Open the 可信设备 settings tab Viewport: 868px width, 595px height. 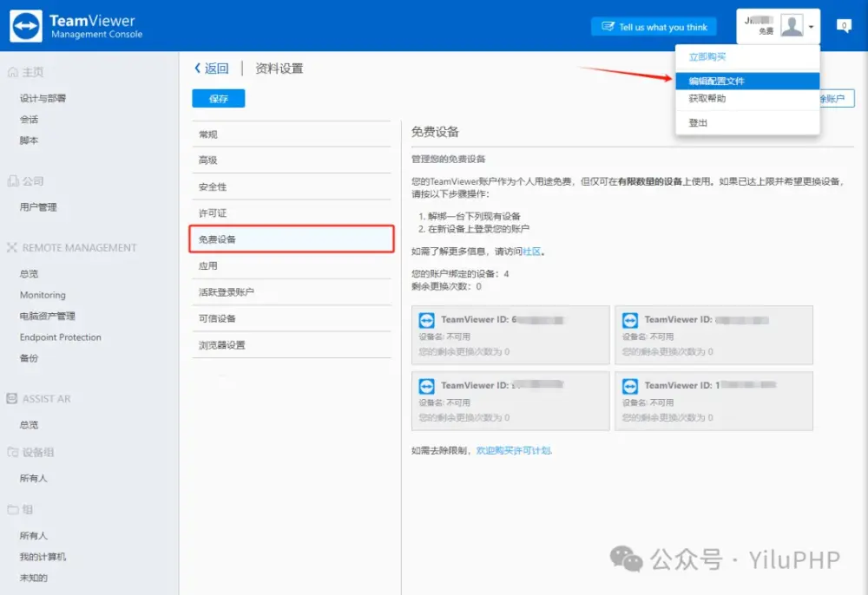pyautogui.click(x=291, y=318)
